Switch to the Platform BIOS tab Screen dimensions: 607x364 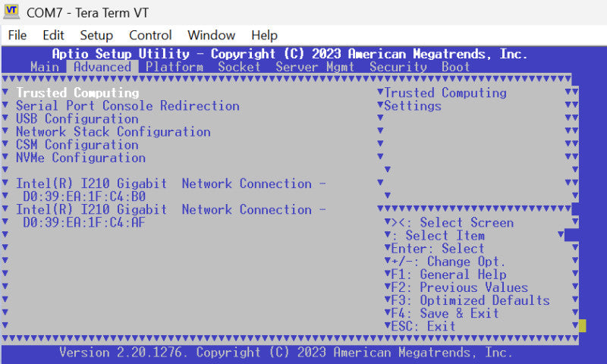point(175,67)
